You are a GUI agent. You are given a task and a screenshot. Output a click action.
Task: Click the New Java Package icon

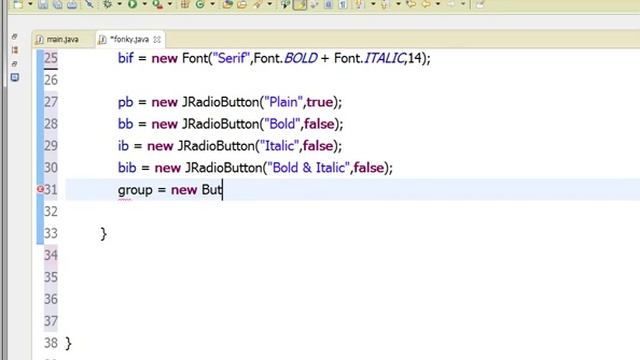coord(185,4)
